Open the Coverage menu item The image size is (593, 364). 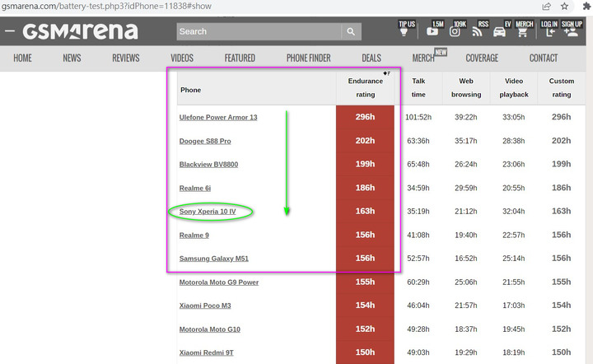(x=482, y=58)
